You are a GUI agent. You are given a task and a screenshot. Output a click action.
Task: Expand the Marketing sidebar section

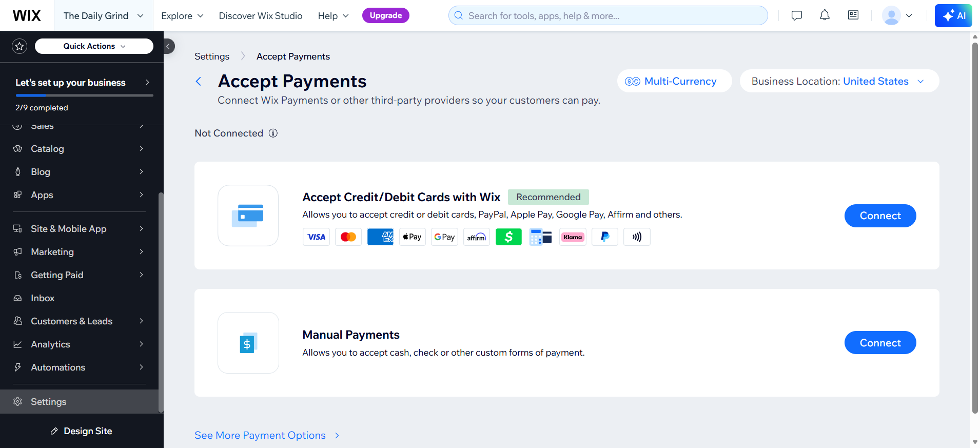click(79, 252)
